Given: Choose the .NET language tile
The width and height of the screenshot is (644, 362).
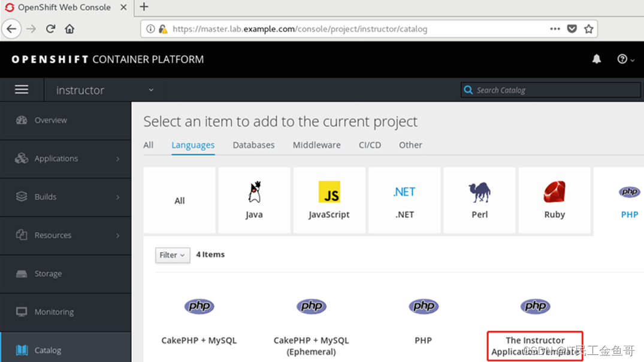Looking at the screenshot, I should pyautogui.click(x=404, y=200).
